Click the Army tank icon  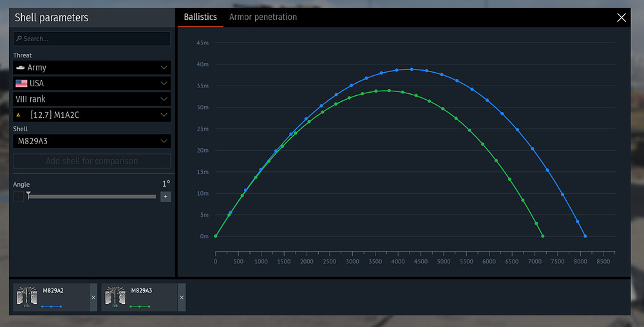click(x=21, y=68)
